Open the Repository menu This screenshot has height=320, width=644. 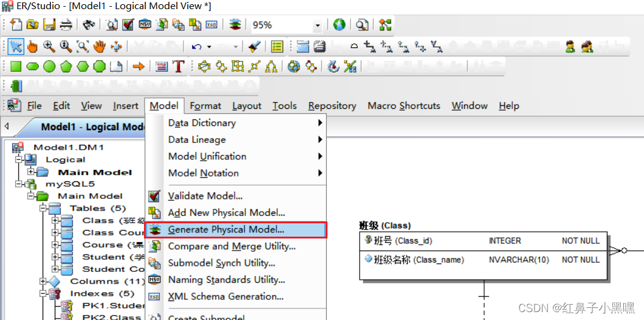tap(332, 106)
